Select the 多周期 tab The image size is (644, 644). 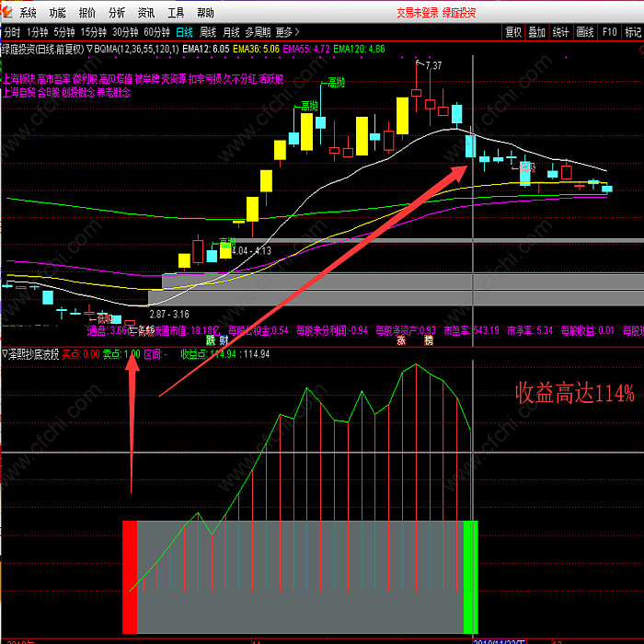[x=258, y=32]
